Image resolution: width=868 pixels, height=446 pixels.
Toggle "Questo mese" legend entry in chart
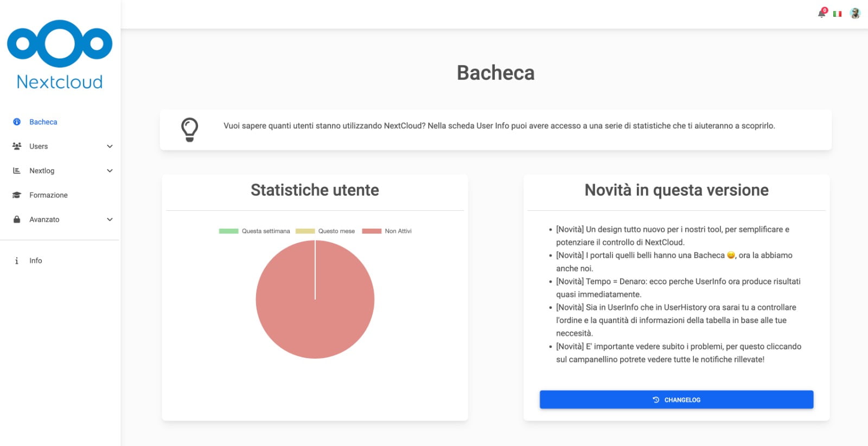point(325,231)
